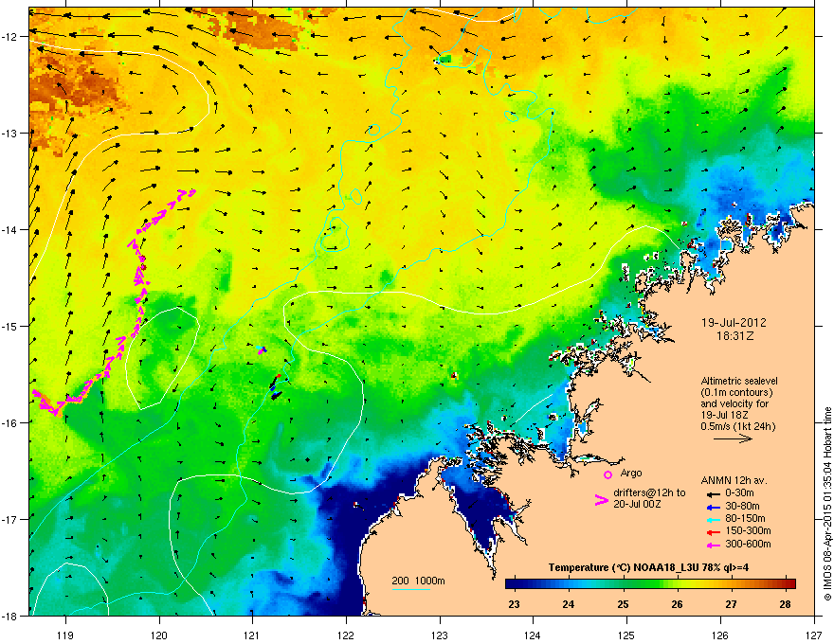Click the magenta drifter arrowhead legend symbol

(602, 500)
